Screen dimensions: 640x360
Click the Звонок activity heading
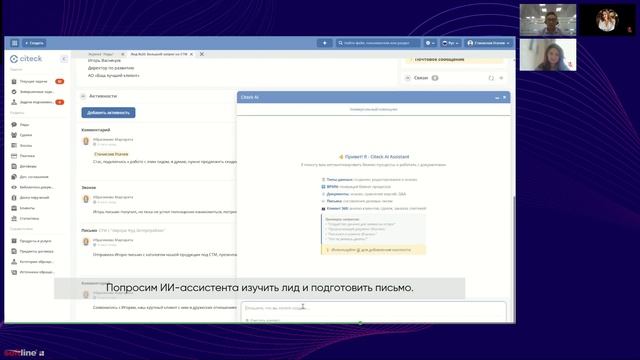(x=89, y=187)
